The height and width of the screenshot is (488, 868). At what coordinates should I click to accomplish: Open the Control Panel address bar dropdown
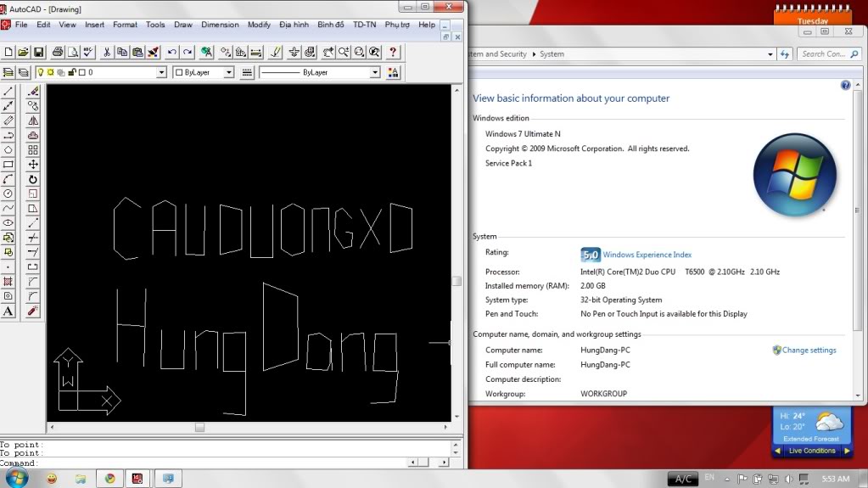click(x=770, y=54)
